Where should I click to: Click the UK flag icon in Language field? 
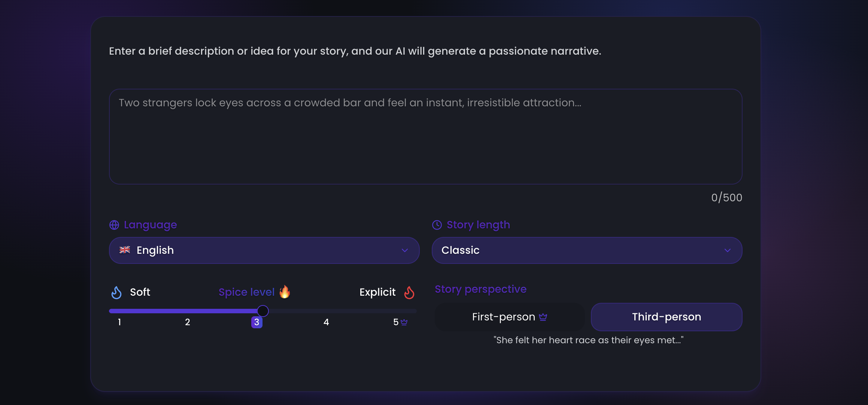tap(125, 250)
